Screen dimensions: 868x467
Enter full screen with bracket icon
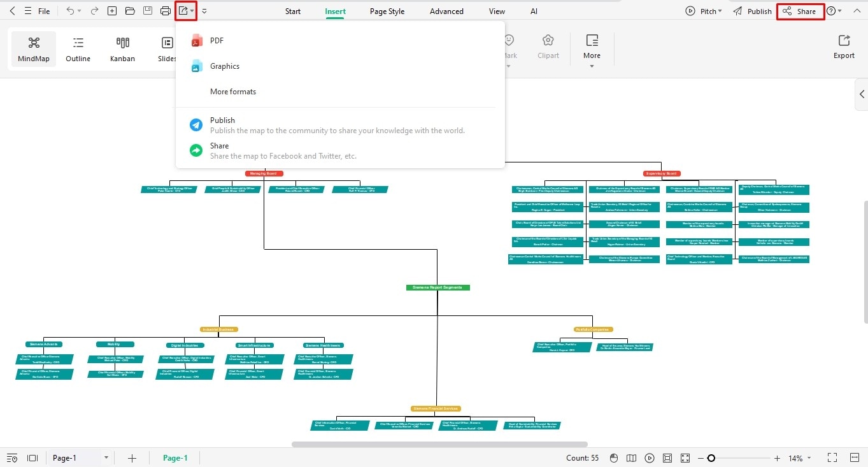click(x=832, y=458)
